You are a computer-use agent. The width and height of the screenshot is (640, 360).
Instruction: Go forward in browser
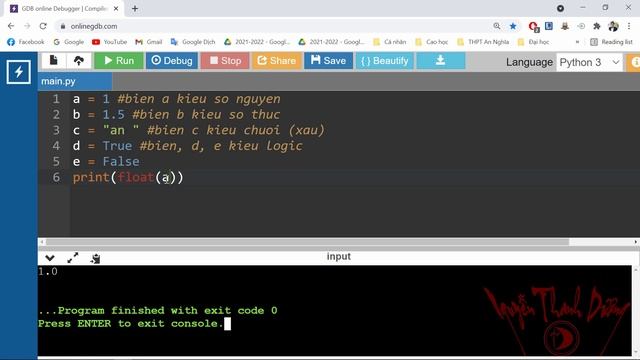(x=27, y=26)
